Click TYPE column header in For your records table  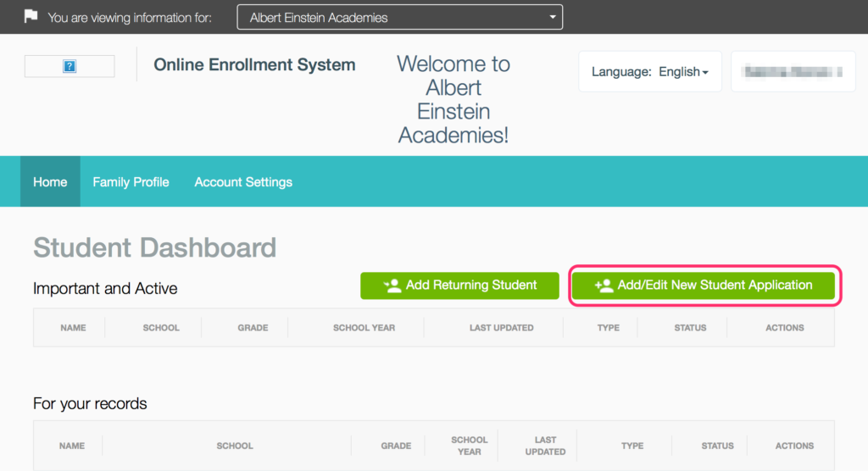click(632, 446)
